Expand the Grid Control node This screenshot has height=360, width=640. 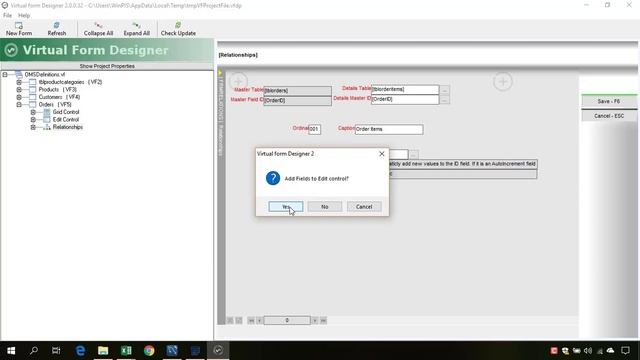33,112
